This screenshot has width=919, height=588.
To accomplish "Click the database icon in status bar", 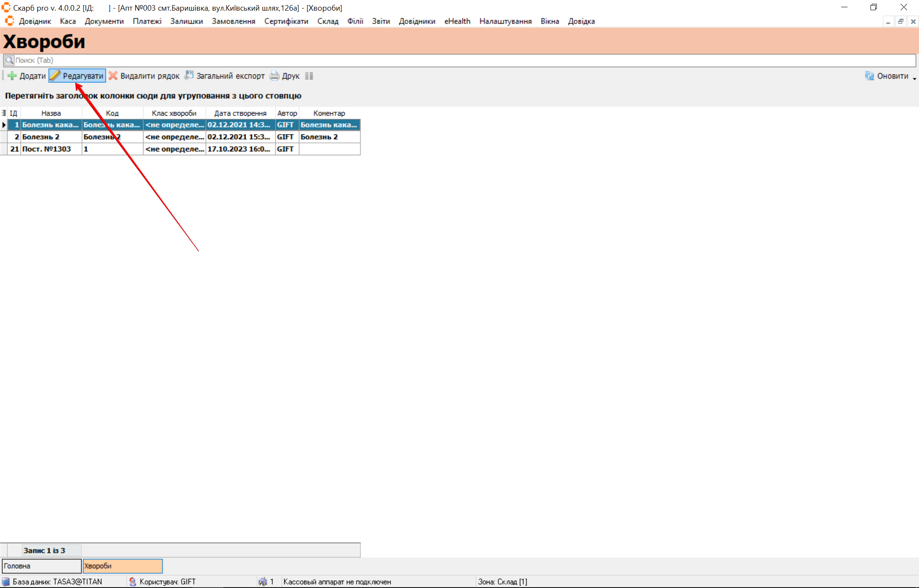I will [6, 582].
